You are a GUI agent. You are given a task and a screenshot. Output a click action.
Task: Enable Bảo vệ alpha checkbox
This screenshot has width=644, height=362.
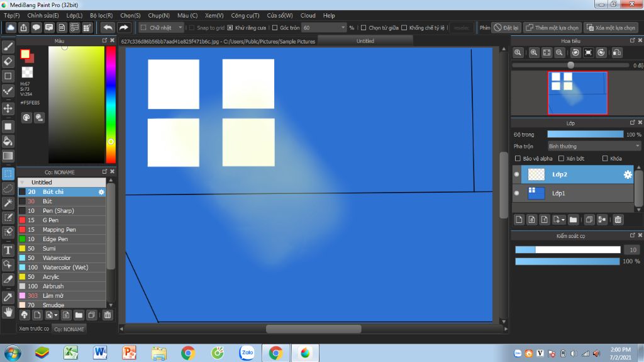click(518, 159)
